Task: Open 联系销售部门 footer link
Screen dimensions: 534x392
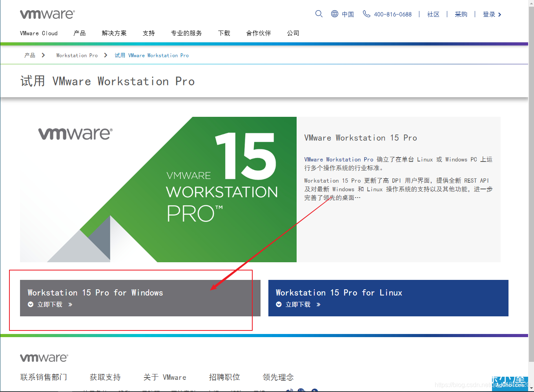Action: (x=44, y=377)
